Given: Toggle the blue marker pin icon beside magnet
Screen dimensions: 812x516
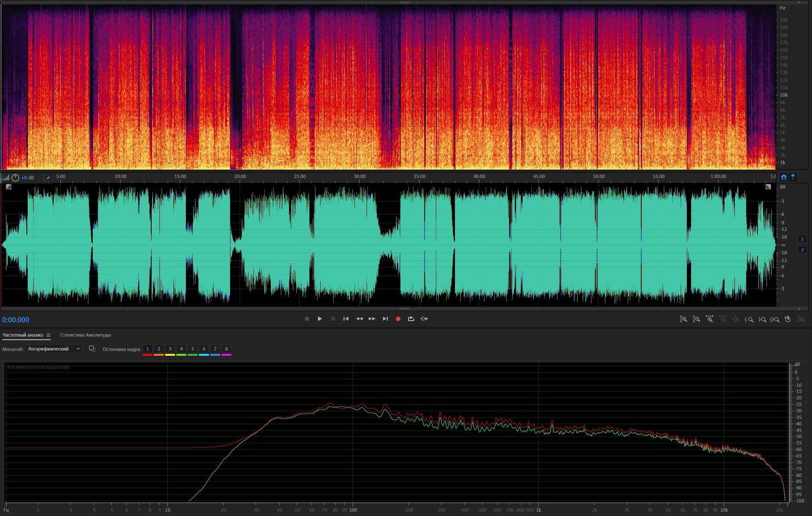Looking at the screenshot, I should click(793, 177).
